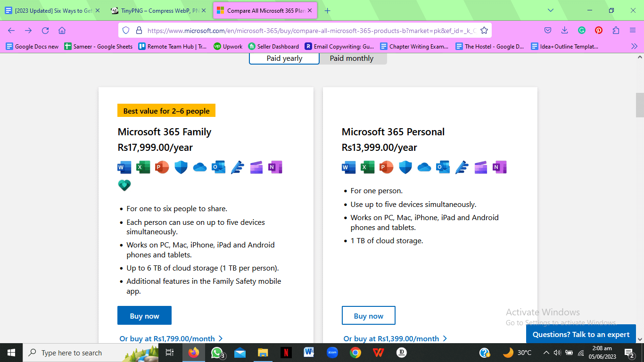644x362 pixels.
Task: Open the Pocket save icon in toolbar
Action: coord(548,31)
